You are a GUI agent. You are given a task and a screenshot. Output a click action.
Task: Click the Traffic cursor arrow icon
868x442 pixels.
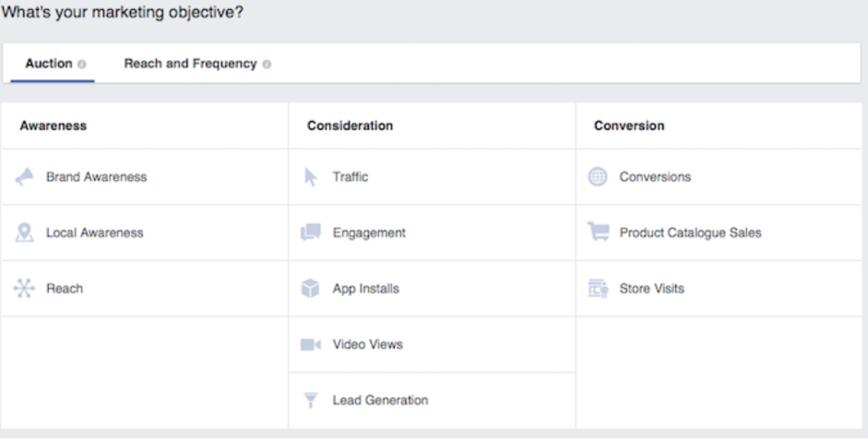311,177
